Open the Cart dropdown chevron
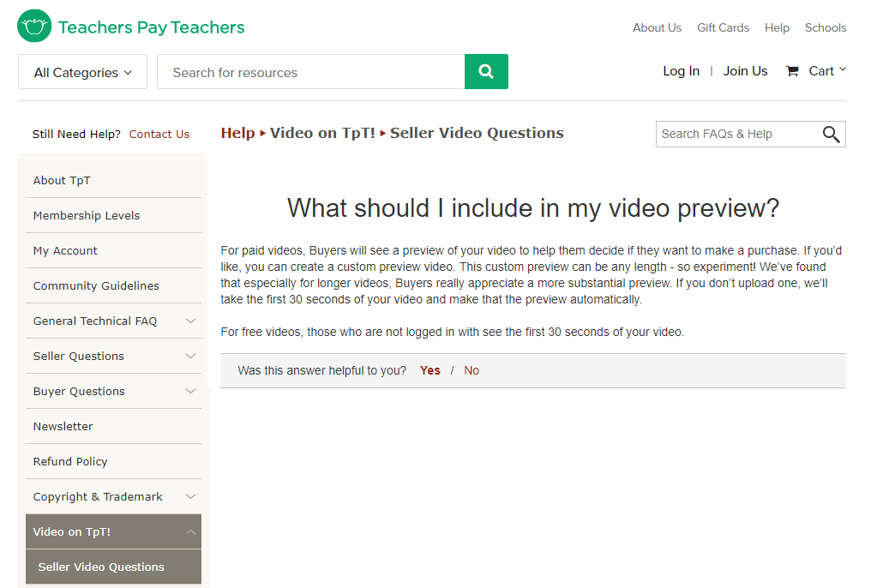This screenshot has height=588, width=877. click(x=843, y=70)
